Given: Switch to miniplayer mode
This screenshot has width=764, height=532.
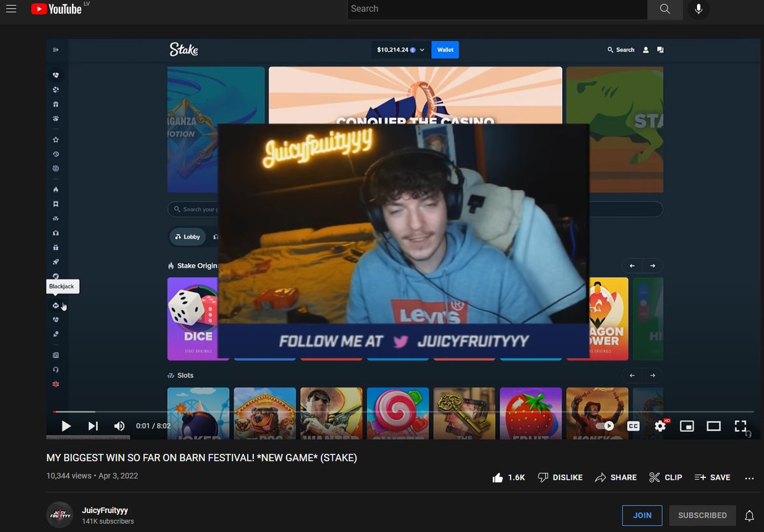Looking at the screenshot, I should point(687,426).
